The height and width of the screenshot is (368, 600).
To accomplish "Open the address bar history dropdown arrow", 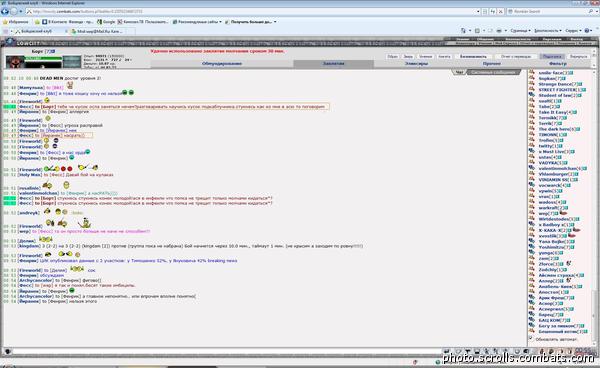I will [478, 11].
